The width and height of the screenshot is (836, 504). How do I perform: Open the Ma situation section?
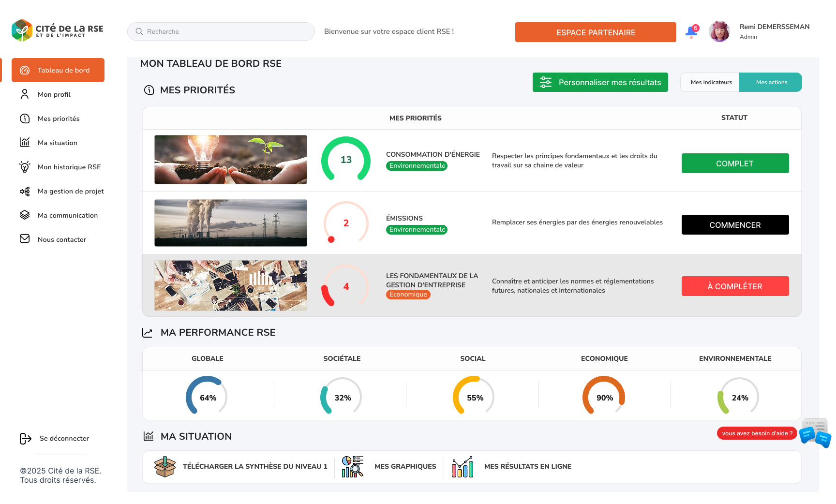point(58,142)
